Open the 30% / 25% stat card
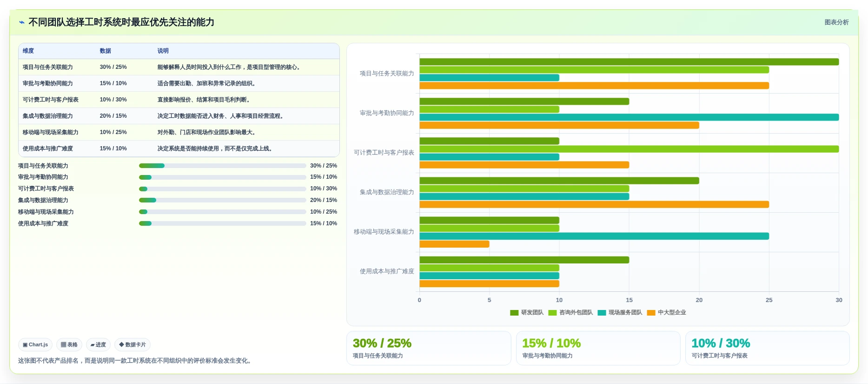The width and height of the screenshot is (868, 384). coord(429,348)
